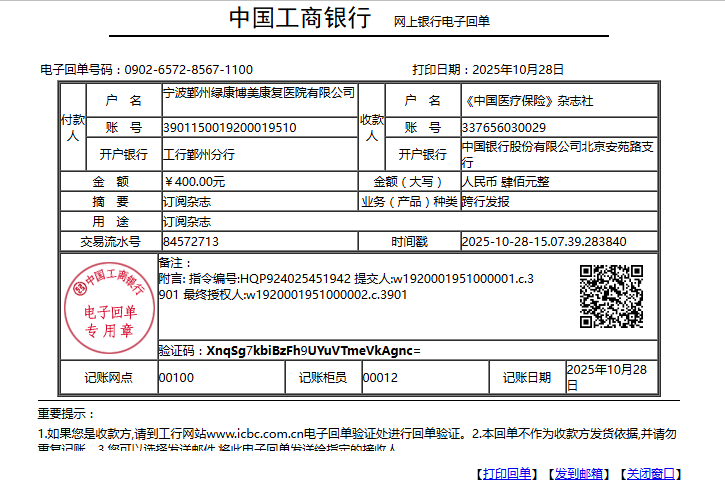Select the e-receipt number 0902-6572-8567-1100
The image size is (725, 489).
[x=188, y=70]
